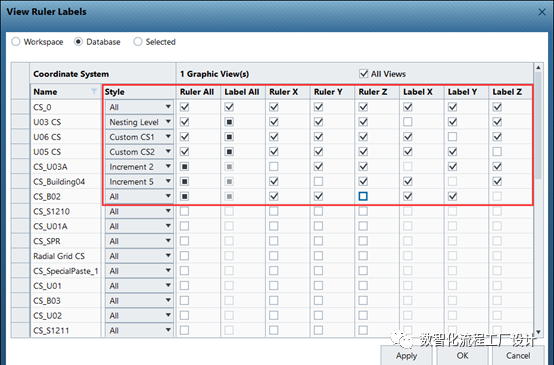Click row selector for CS_U03A

coord(20,166)
